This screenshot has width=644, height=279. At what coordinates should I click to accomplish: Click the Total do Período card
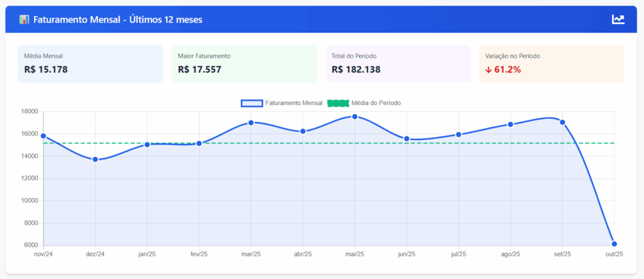[397, 63]
